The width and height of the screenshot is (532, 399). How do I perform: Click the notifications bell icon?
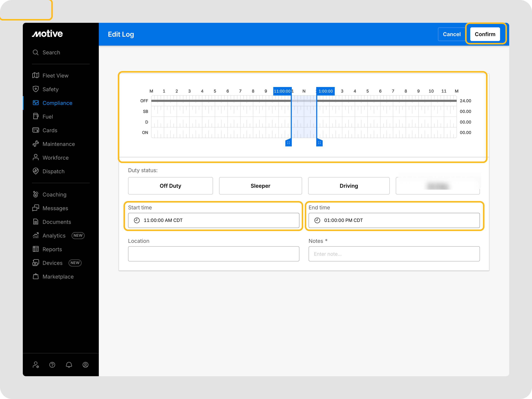[69, 365]
